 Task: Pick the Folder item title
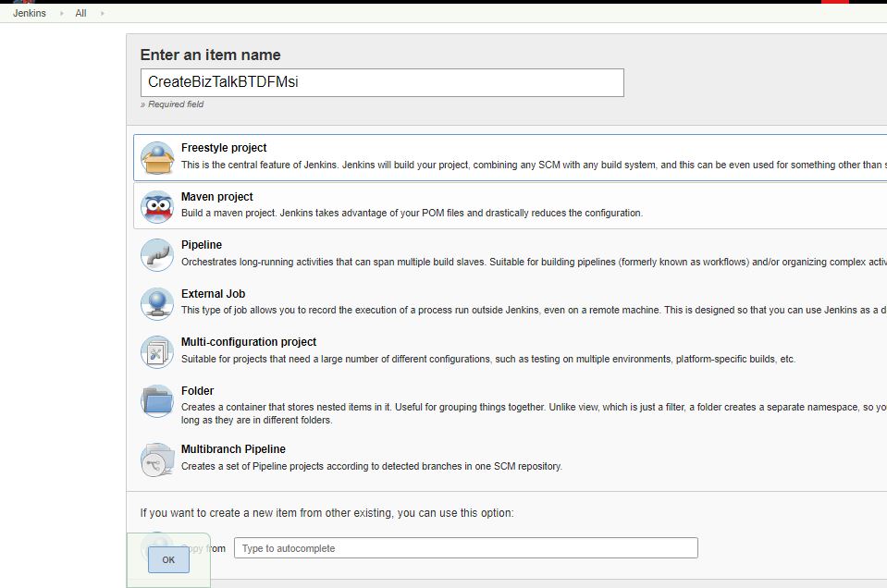[197, 391]
